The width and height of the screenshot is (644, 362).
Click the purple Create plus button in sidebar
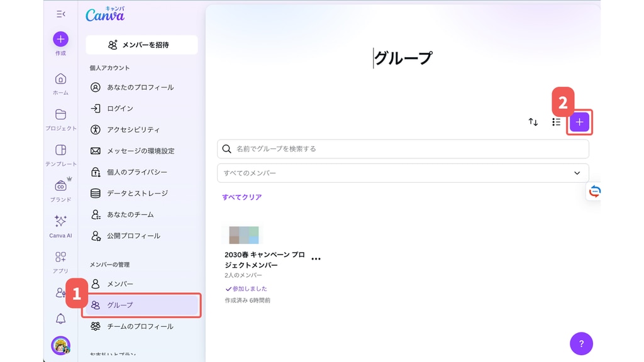[60, 39]
